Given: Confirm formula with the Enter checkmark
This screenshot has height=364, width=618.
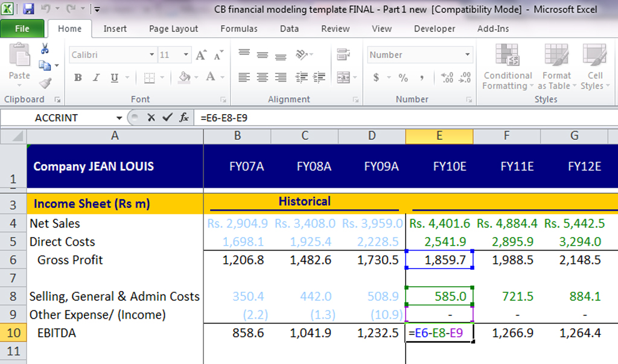Looking at the screenshot, I should [167, 118].
